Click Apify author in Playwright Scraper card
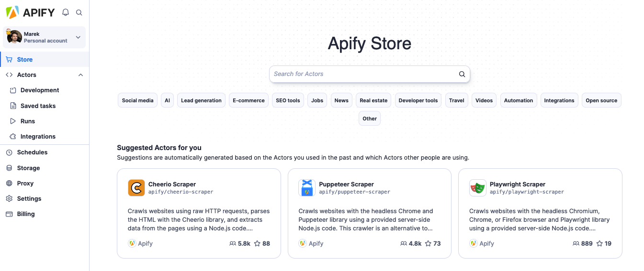 [x=482, y=243]
